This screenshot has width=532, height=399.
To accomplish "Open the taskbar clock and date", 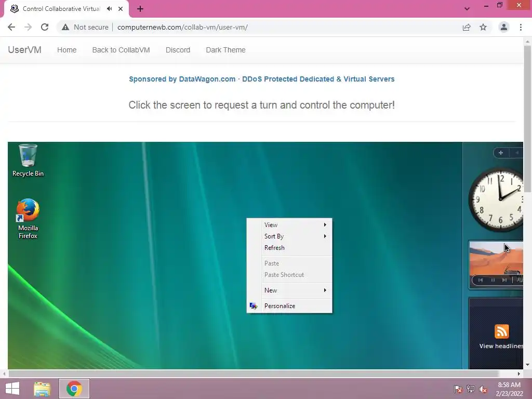I will [x=509, y=389].
